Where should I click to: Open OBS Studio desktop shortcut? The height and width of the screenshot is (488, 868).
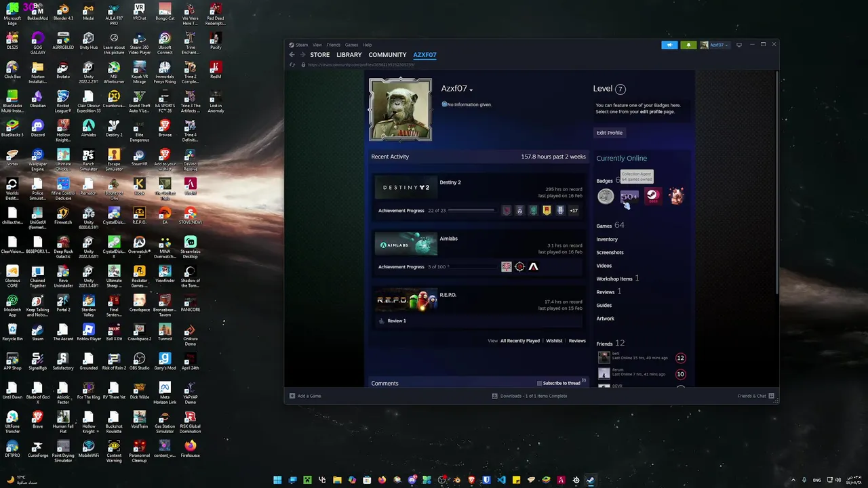point(140,361)
